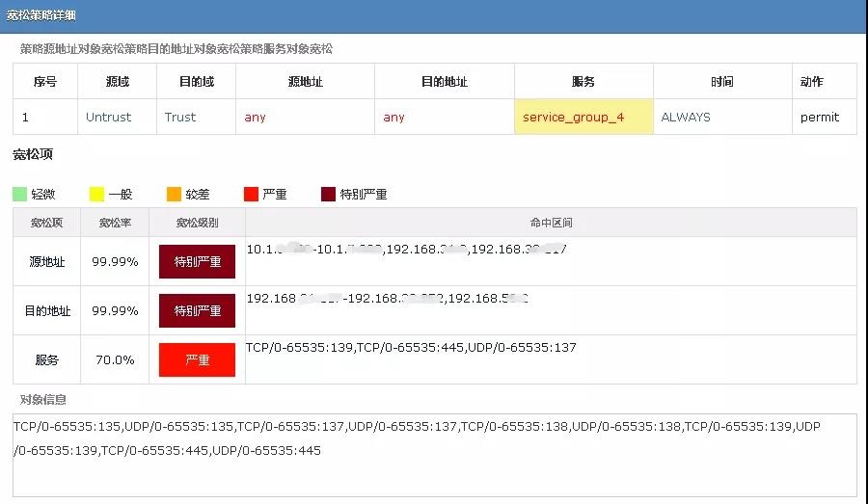The width and height of the screenshot is (868, 504).
Task: Click the 宽松率 column header
Action: [x=115, y=223]
